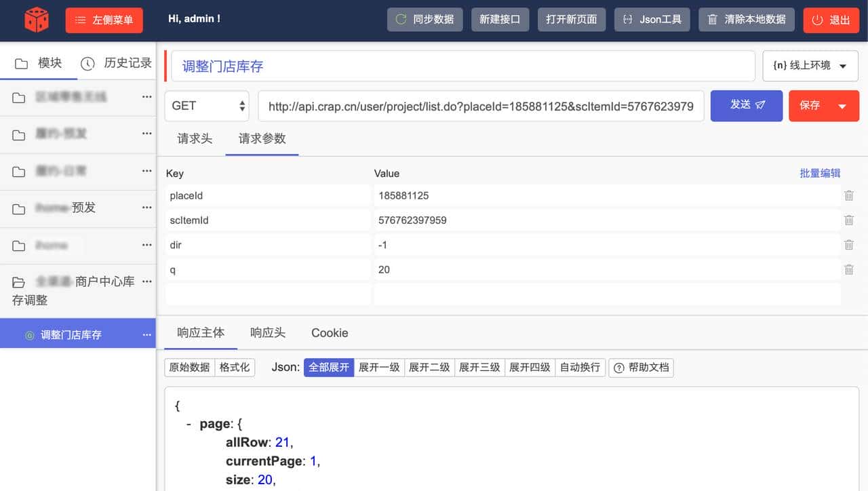Open the 保存 button dropdown arrow

pyautogui.click(x=841, y=106)
